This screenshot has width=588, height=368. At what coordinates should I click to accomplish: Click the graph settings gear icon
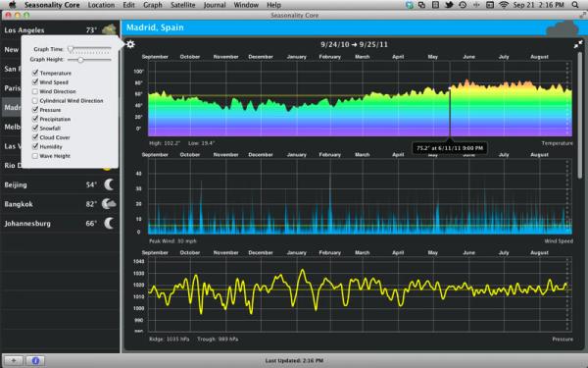click(x=130, y=44)
